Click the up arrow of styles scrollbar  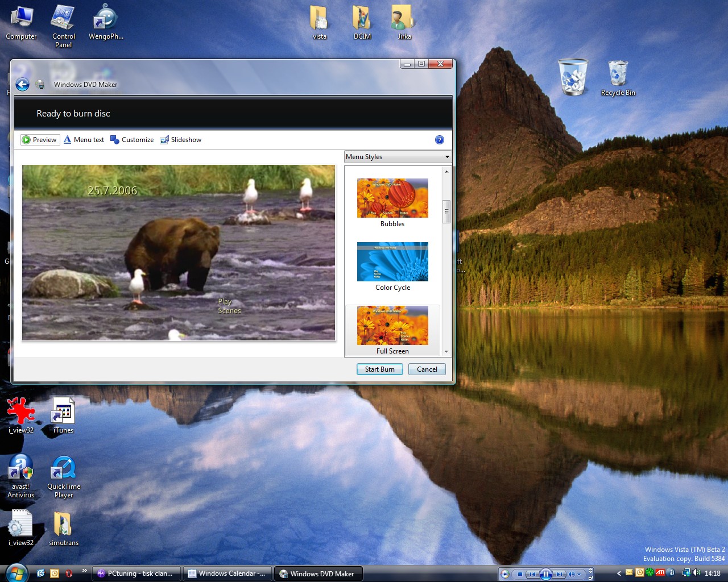[446, 171]
